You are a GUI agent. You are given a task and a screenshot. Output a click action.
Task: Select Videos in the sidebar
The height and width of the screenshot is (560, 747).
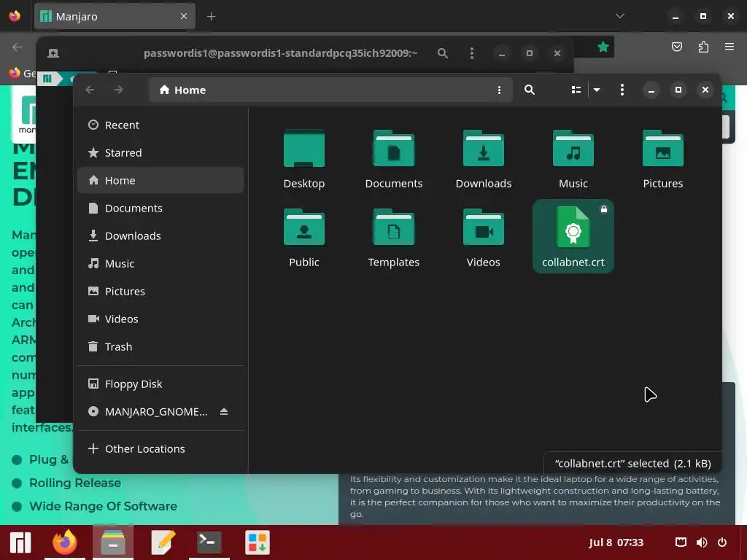coord(160,319)
